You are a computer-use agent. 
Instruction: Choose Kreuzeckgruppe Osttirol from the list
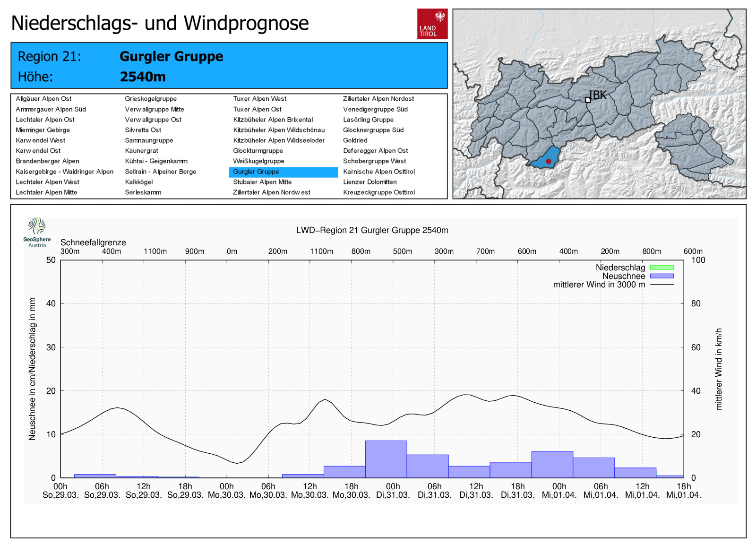(x=378, y=192)
